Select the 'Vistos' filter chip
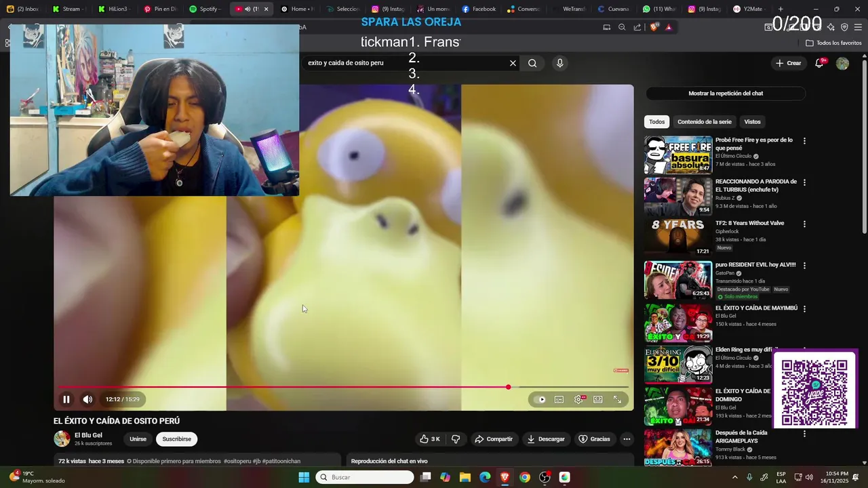Image resolution: width=868 pixels, height=488 pixels. (x=752, y=122)
